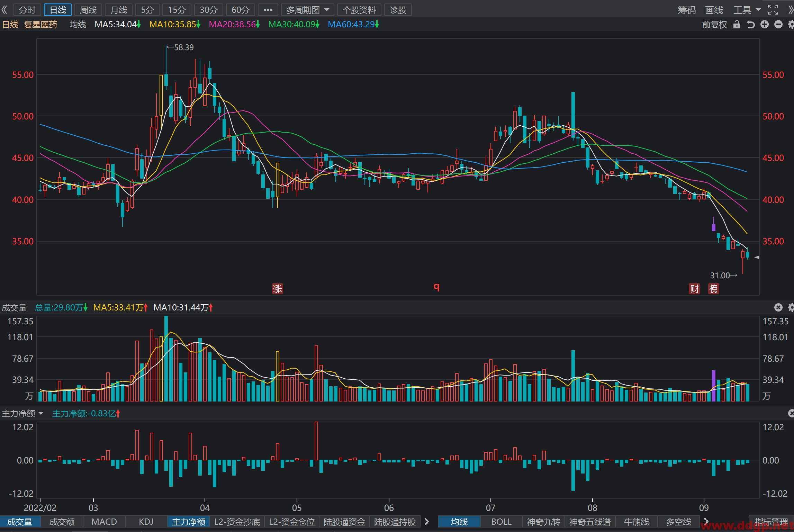Switch to 陆股通资金 tab
Screen dimensions: 794x532
[x=344, y=522]
